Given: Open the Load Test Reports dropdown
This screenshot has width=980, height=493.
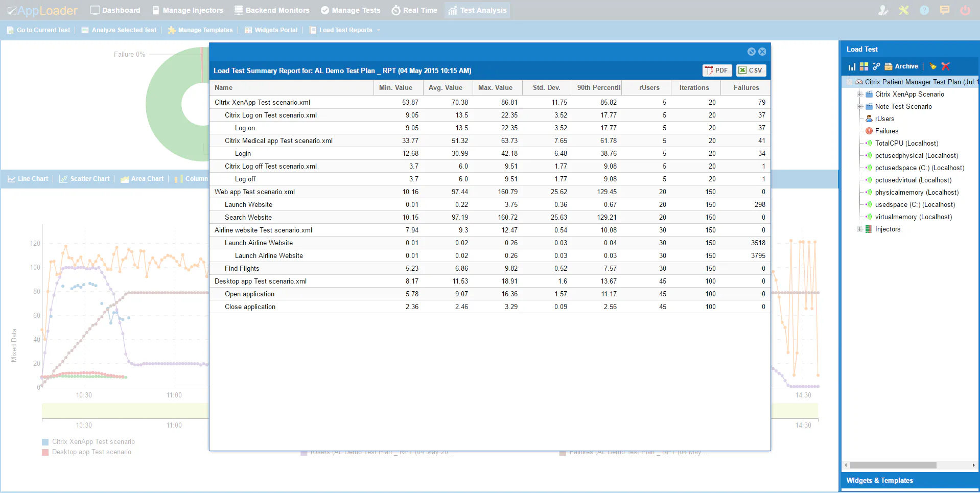Looking at the screenshot, I should [x=379, y=30].
